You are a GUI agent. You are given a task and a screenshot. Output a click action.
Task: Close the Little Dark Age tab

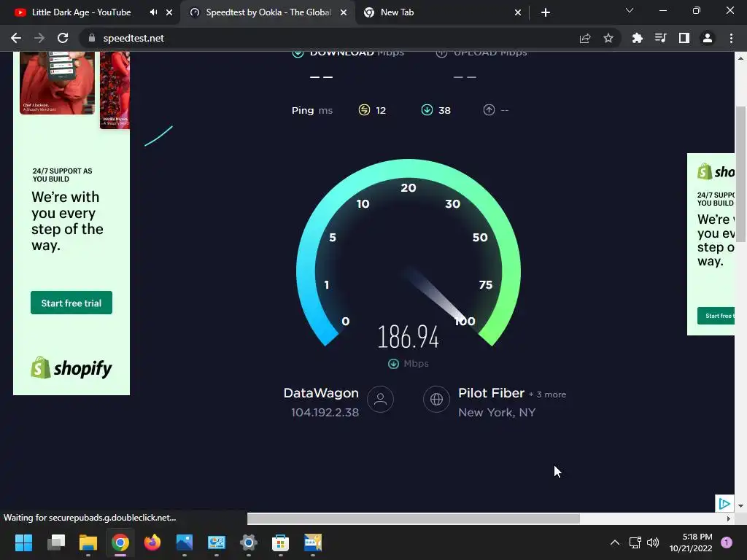169,12
